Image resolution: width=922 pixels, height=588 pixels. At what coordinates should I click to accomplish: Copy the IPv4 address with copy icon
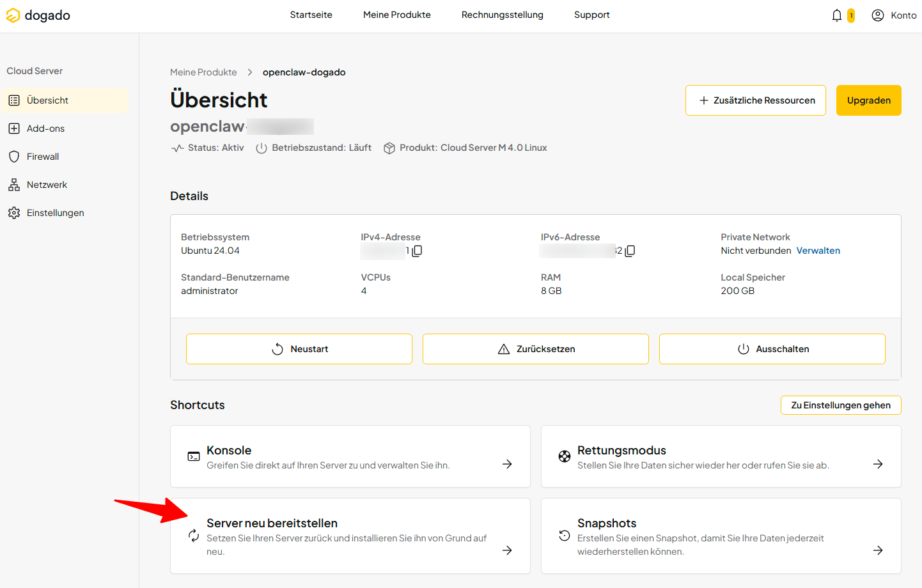point(417,251)
